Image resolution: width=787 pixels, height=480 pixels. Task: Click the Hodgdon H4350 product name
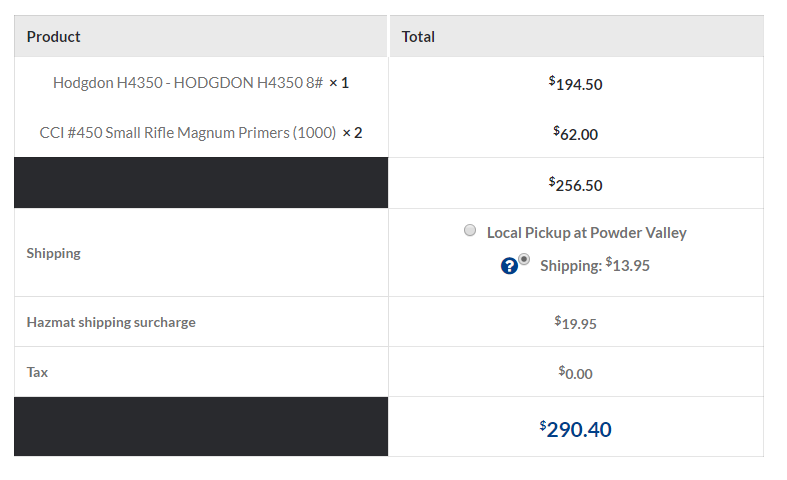(x=188, y=83)
